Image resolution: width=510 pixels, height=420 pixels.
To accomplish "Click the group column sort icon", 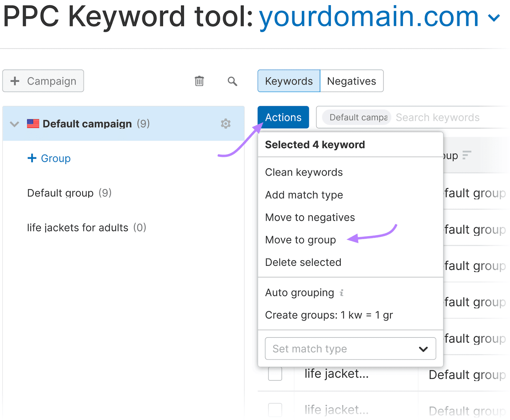I will tap(466, 155).
